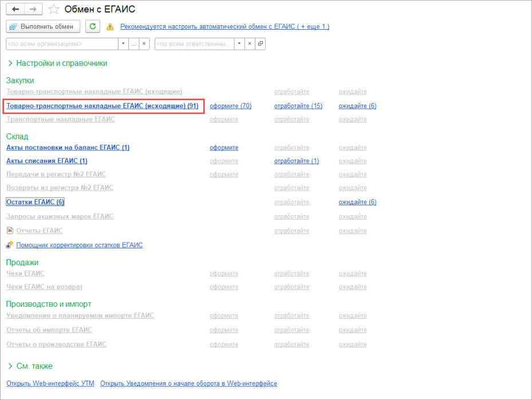This screenshot has height=400, width=532.
Task: Click ожидайте (6) in Остатки ЕГАИС row
Action: click(357, 202)
